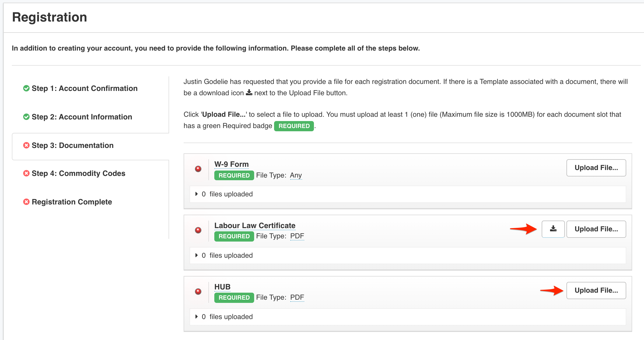Viewport: 644px width, 340px height.
Task: Download the Labour Law Certificate template
Action: pos(553,229)
